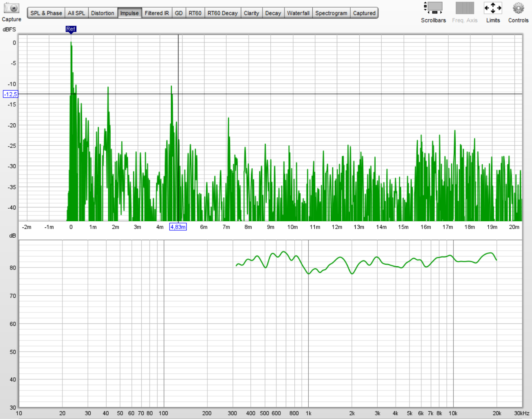The width and height of the screenshot is (532, 419).
Task: Open the RT60 tab
Action: 195,13
